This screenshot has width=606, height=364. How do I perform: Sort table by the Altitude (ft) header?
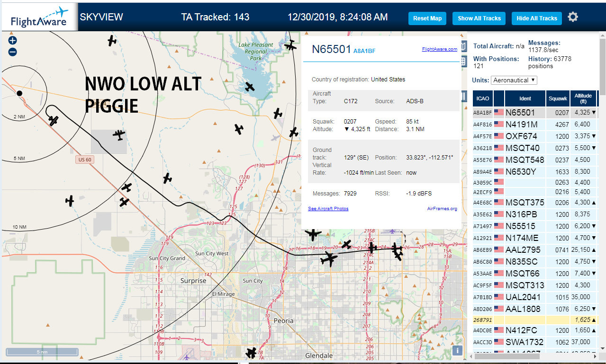point(583,98)
